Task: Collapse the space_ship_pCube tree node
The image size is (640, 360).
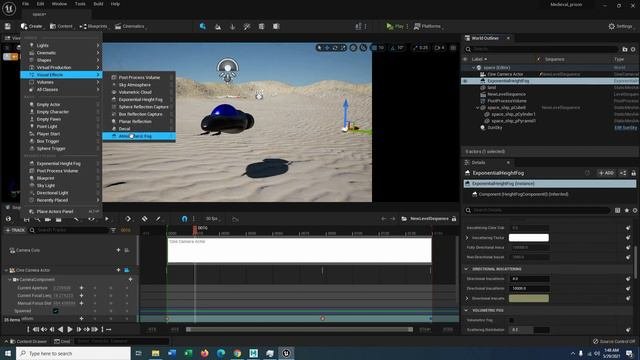Action: point(478,108)
